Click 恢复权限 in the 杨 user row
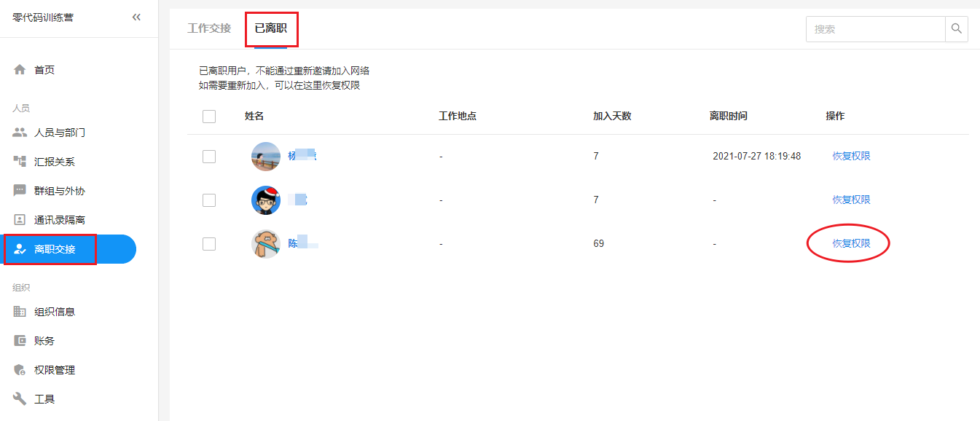980x421 pixels. 851,156
